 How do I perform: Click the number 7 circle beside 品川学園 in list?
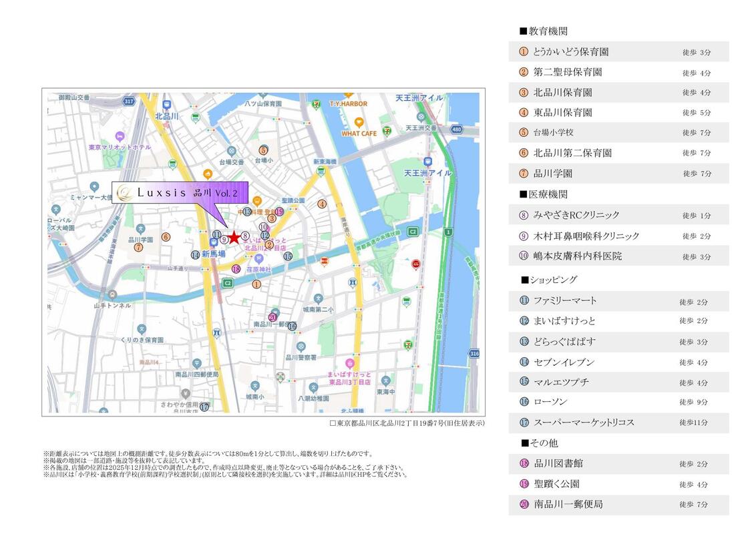point(524,174)
